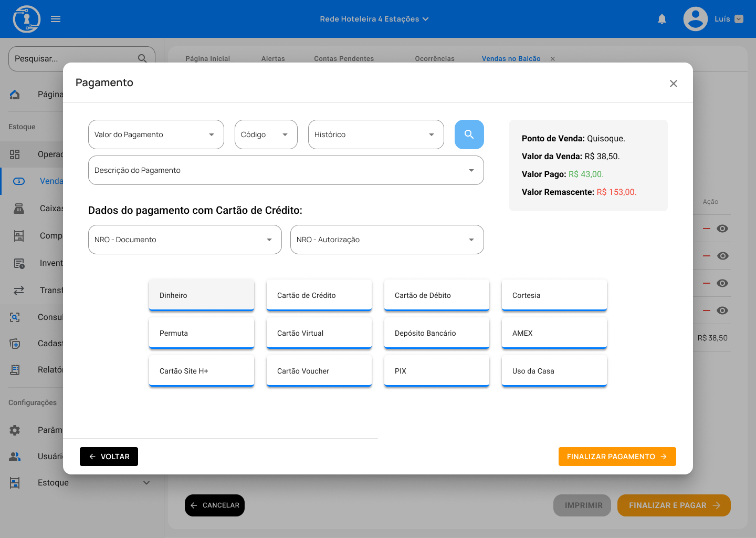
Task: Click the eye icon in first table row
Action: 722,229
